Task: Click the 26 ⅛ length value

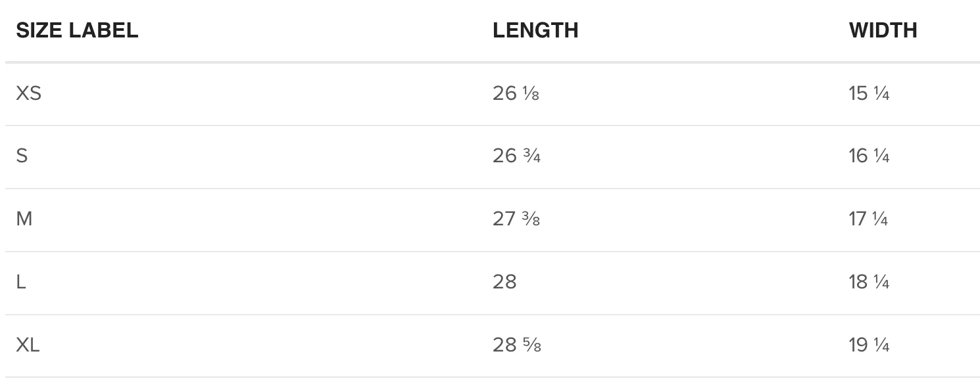Action: coord(516,93)
